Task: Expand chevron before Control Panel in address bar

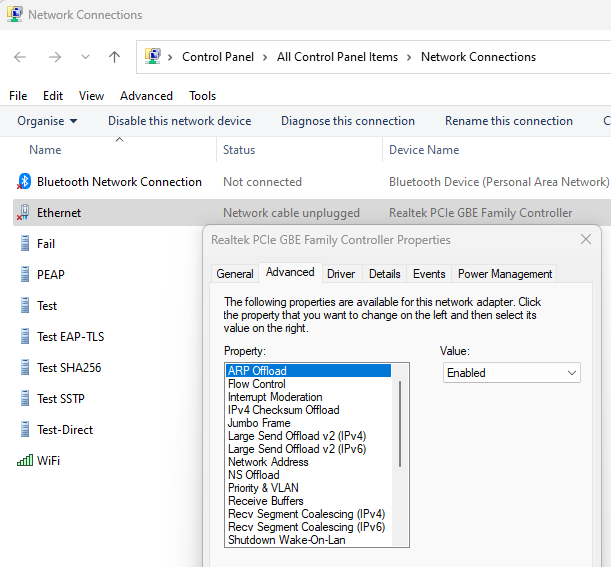Action: pos(170,57)
